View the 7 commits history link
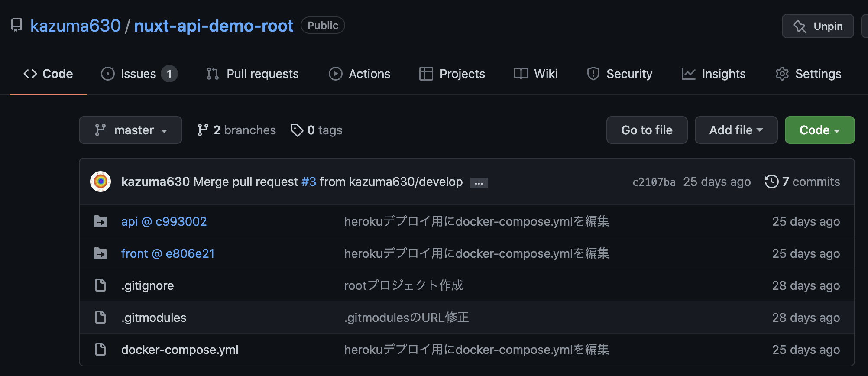 coord(803,182)
